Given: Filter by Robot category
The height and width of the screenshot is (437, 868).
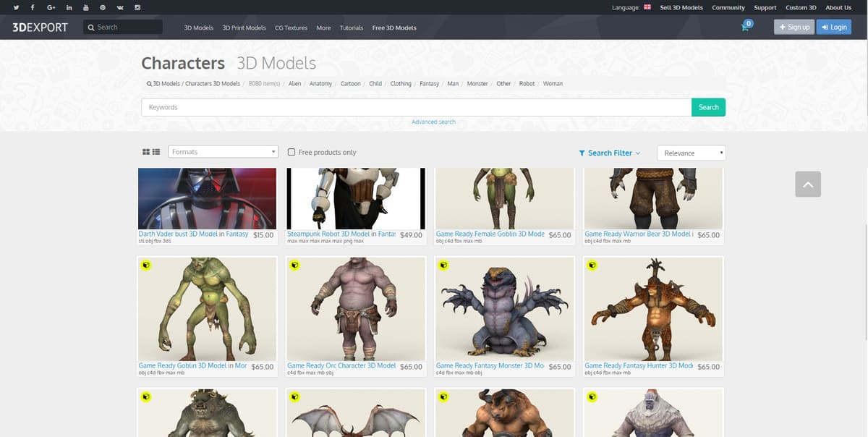Looking at the screenshot, I should (x=527, y=84).
